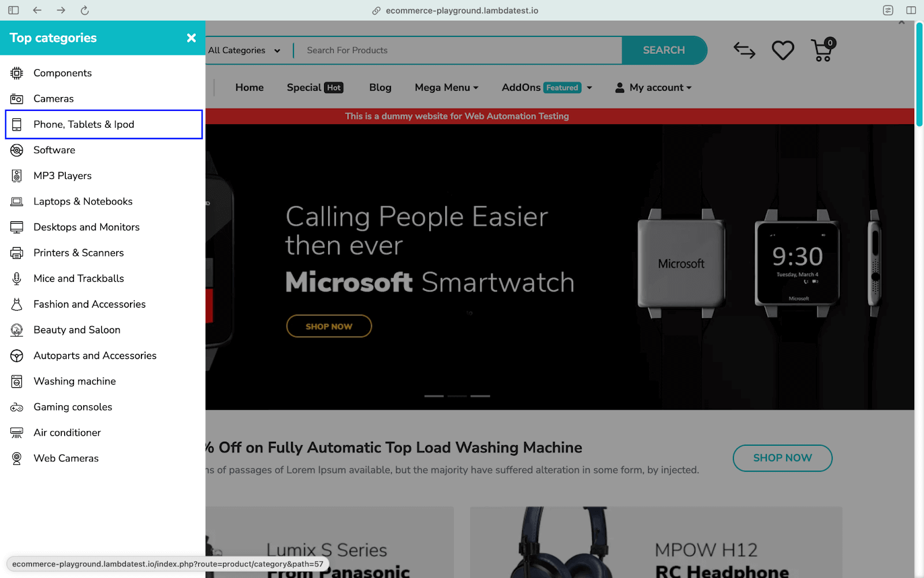Open the Special Hot menu item

click(x=315, y=88)
